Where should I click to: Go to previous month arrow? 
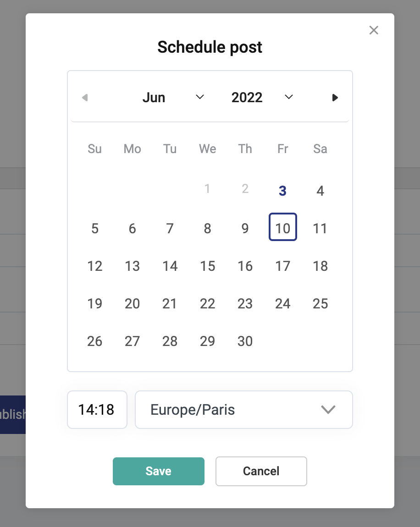[x=84, y=98]
